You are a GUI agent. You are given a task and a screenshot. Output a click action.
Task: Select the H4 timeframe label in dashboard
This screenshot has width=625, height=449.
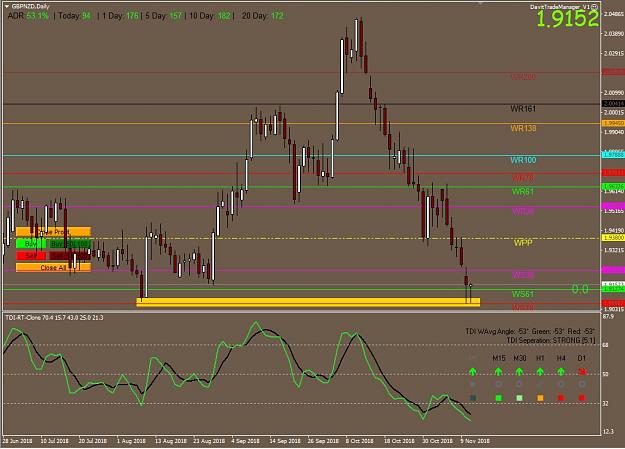(561, 358)
